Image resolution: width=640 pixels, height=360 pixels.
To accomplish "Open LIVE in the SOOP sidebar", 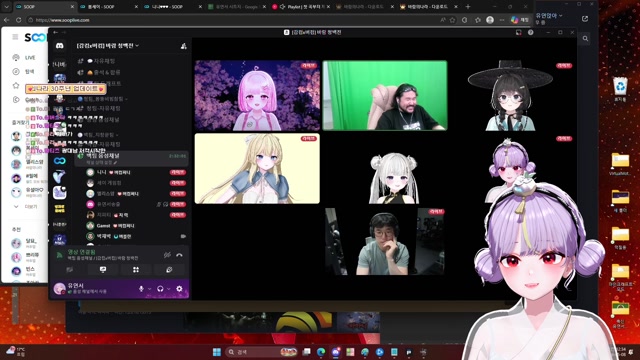I will point(24,58).
